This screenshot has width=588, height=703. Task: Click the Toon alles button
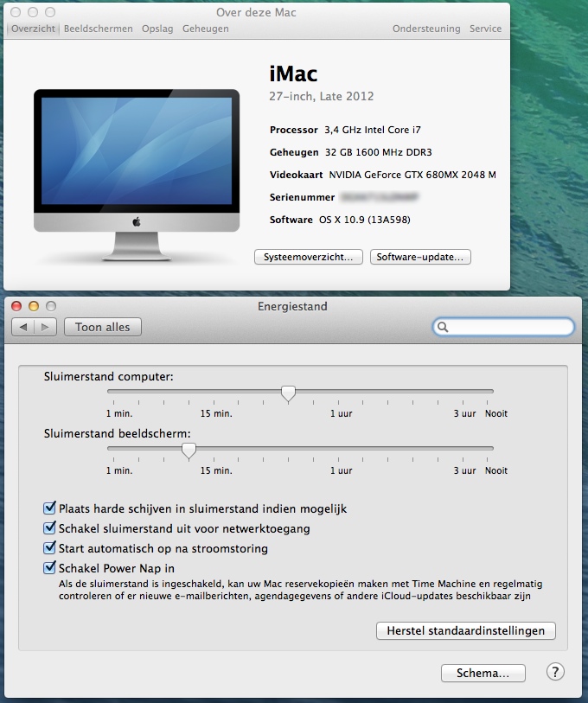(103, 328)
